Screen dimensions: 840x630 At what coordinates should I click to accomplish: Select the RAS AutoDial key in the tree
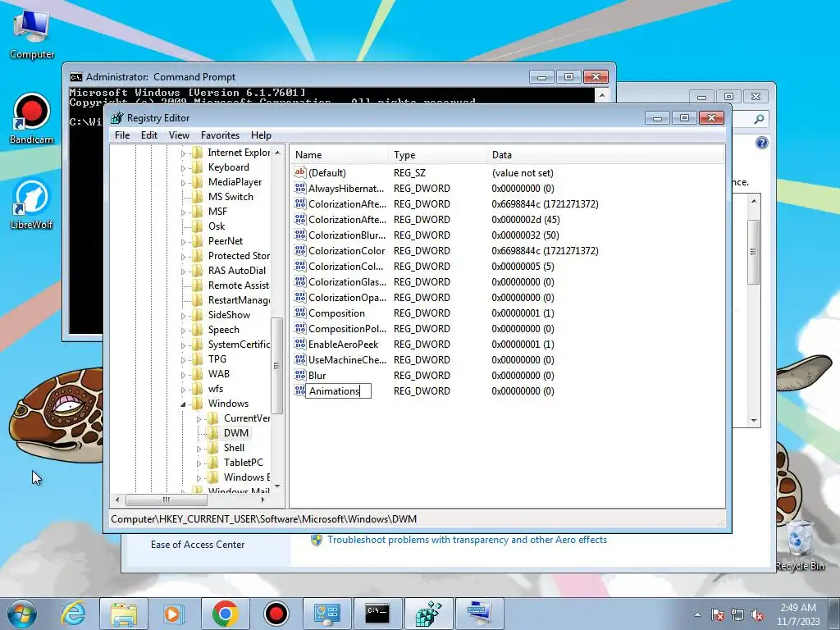[x=237, y=271]
